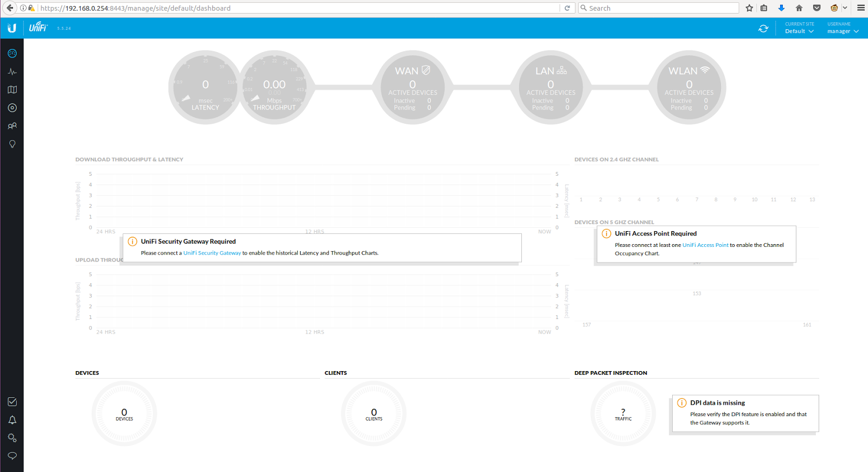
Task: Click the site security warning lock icon
Action: pos(31,8)
